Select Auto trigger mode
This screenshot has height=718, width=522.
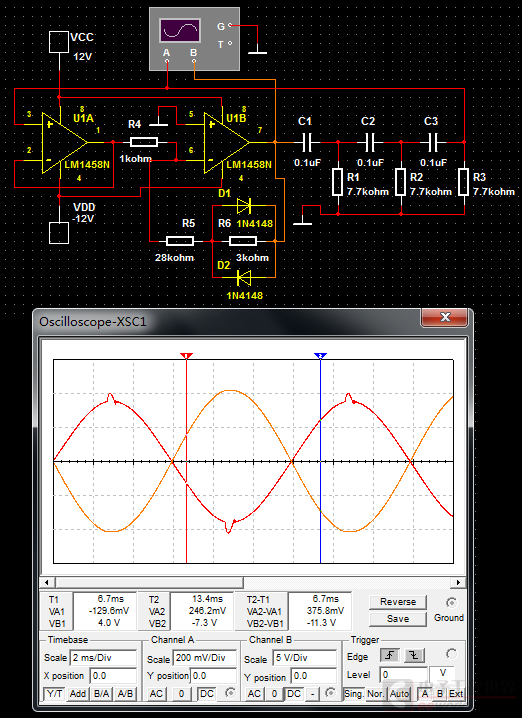click(399, 693)
